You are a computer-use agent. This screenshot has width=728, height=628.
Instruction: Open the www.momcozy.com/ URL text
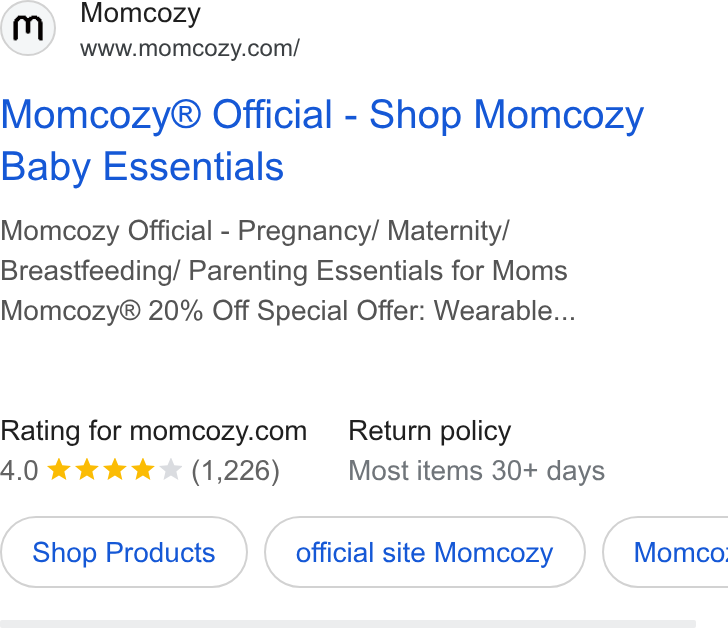pyautogui.click(x=190, y=49)
